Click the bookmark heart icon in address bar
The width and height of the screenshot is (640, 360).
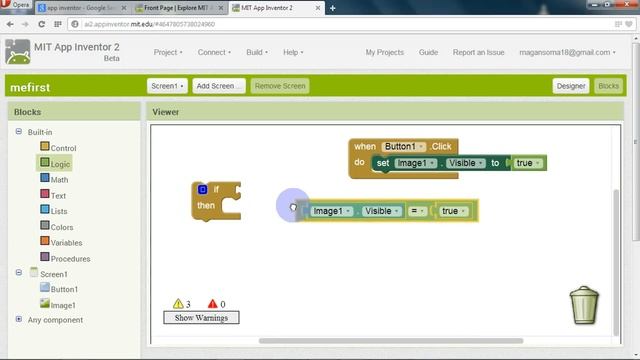pos(629,24)
